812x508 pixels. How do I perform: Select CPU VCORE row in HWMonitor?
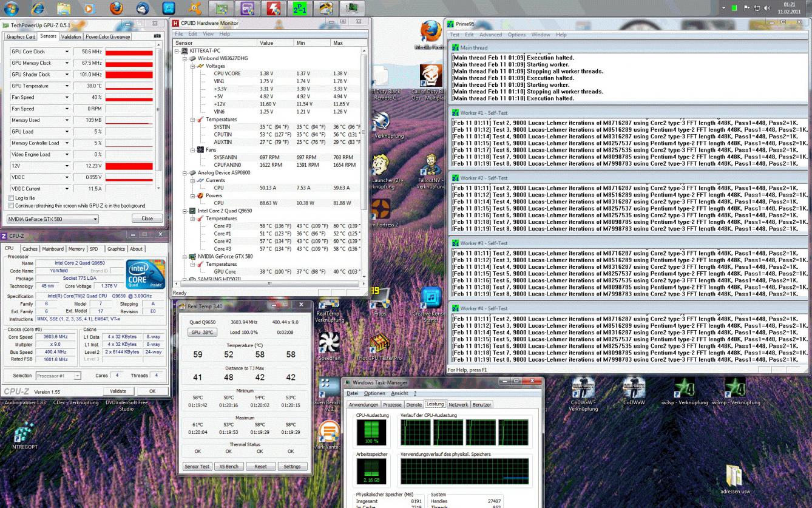(x=267, y=74)
